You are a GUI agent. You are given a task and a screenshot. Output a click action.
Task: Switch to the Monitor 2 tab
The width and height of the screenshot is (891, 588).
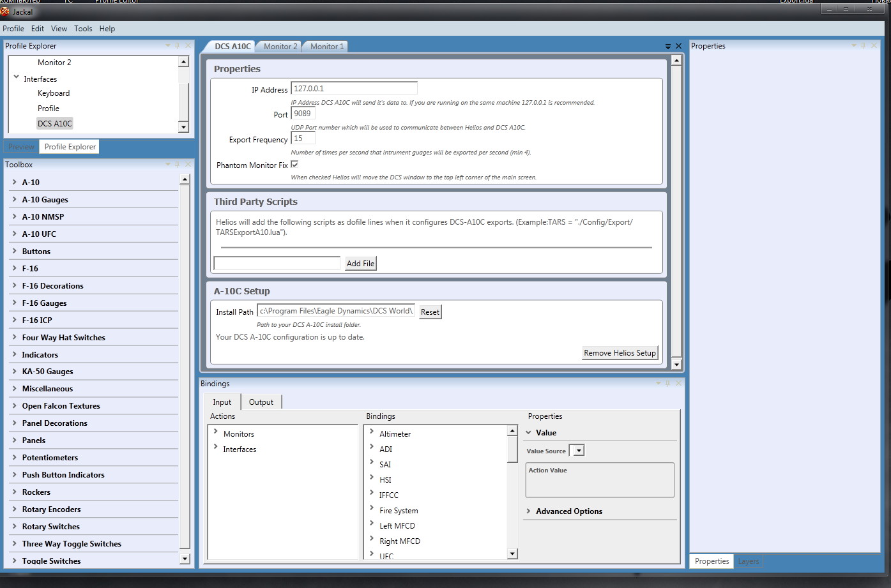pyautogui.click(x=280, y=47)
